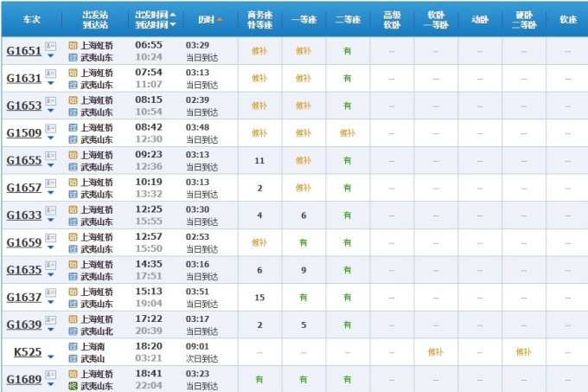Viewport: 588px width, 392px height.
Task: Sort by 历时 duration column header
Action: coord(210,20)
